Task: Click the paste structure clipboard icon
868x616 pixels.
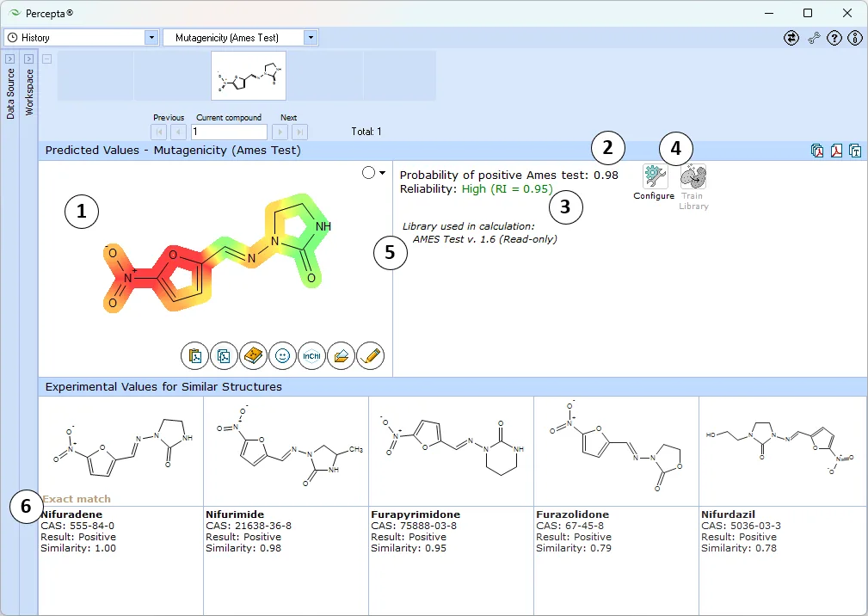Action: click(195, 356)
